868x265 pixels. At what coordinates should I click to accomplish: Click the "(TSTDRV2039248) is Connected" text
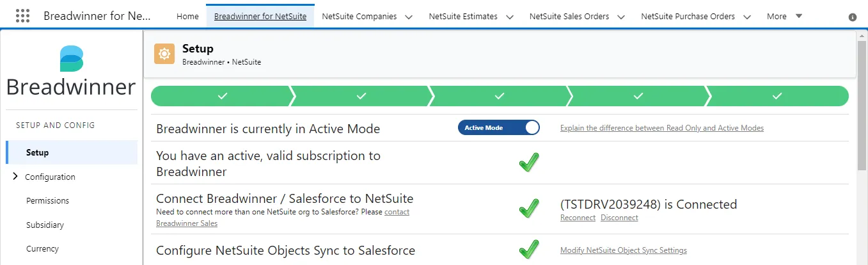pos(649,204)
